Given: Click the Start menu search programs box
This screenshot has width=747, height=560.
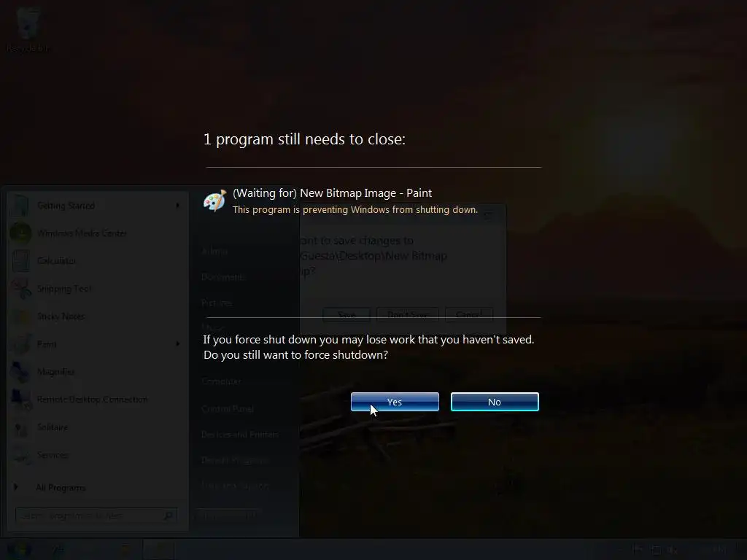Looking at the screenshot, I should click(96, 516).
